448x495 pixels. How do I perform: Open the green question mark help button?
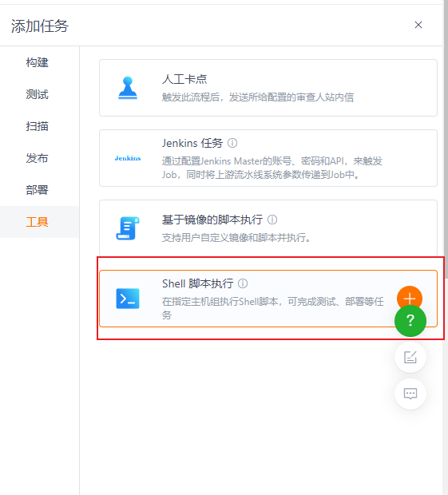tap(410, 320)
